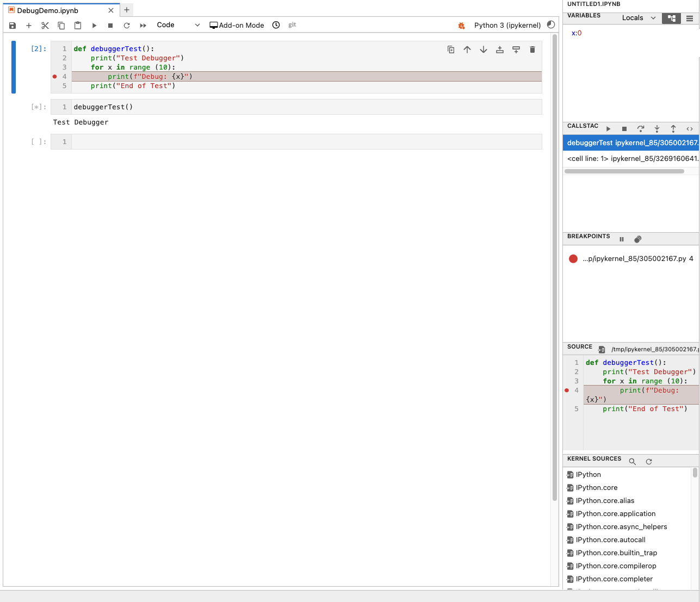Viewport: 700px width, 602px height.
Task: Switch variables to table view
Action: (689, 18)
